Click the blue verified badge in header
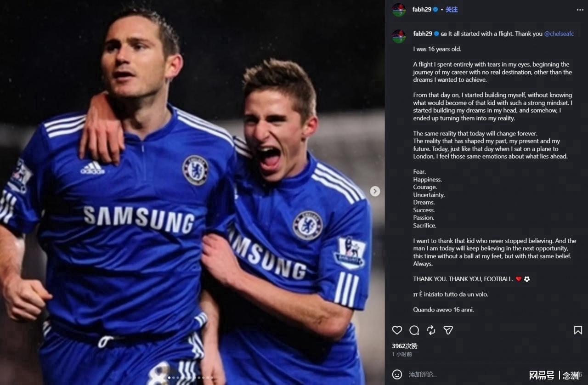The width and height of the screenshot is (588, 385). [435, 10]
